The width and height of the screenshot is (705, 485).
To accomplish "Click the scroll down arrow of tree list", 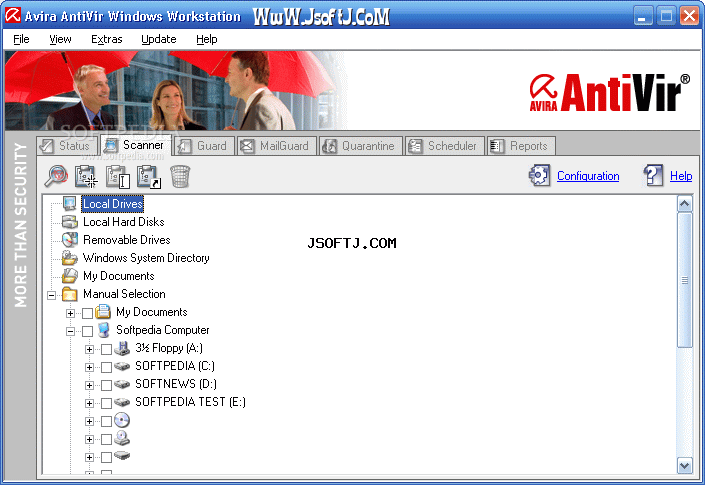I will (684, 465).
